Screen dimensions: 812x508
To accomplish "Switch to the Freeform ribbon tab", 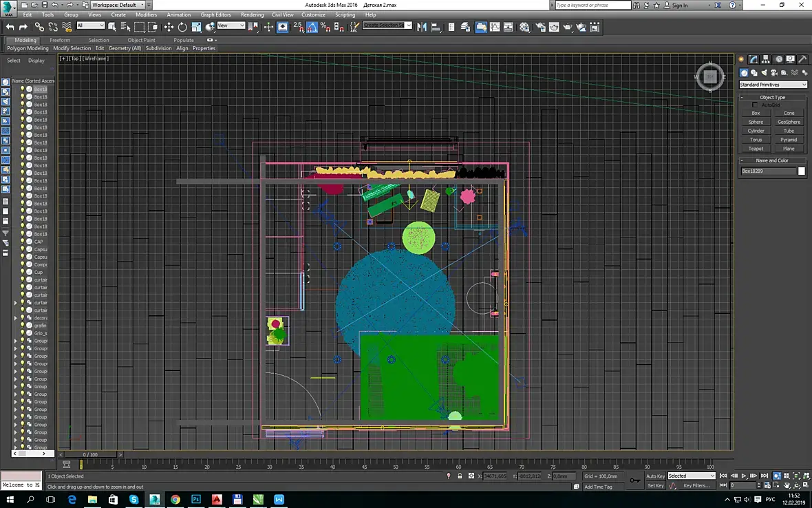I will click(x=60, y=40).
